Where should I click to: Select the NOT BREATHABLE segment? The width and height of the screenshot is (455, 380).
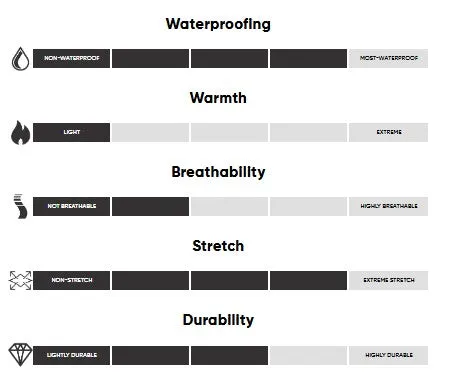click(x=71, y=206)
